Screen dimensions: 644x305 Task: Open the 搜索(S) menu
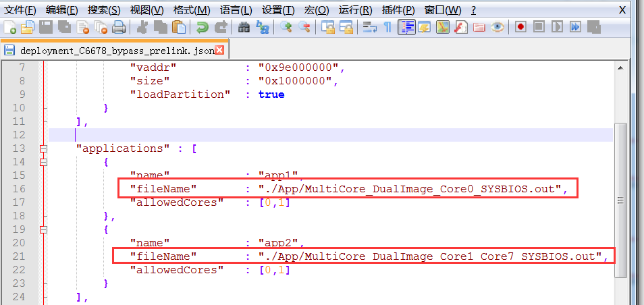(104, 10)
